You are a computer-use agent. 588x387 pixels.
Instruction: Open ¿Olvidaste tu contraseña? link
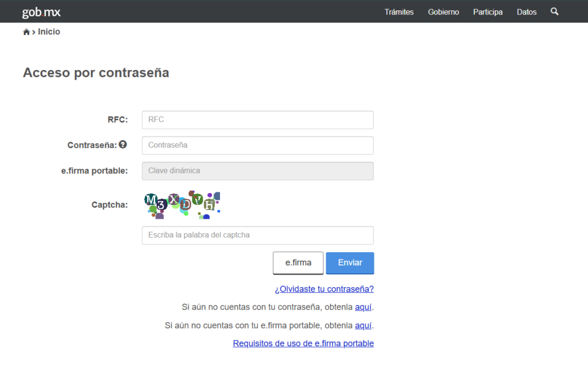[324, 289]
